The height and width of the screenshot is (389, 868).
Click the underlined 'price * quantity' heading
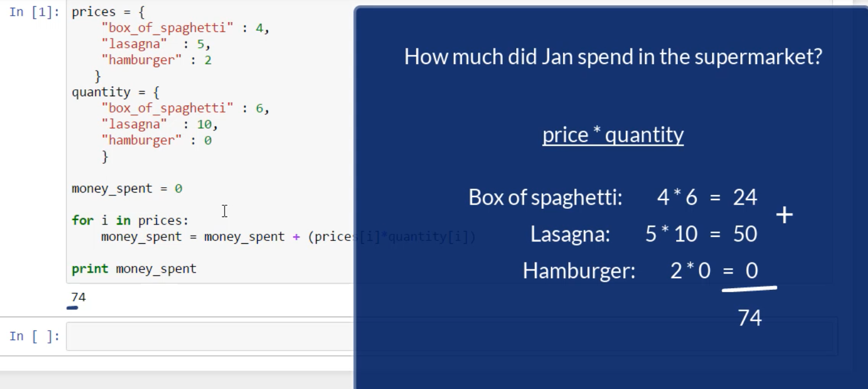pyautogui.click(x=612, y=135)
